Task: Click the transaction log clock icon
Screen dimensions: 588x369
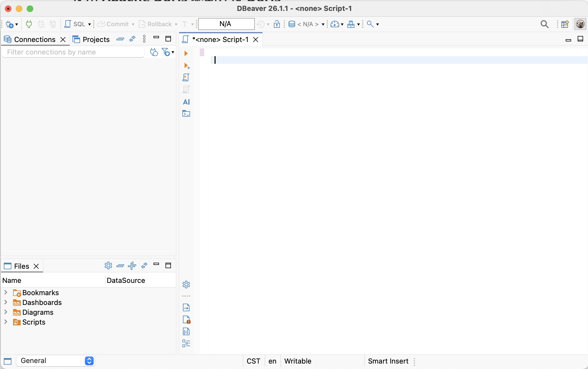Action: pyautogui.click(x=261, y=24)
